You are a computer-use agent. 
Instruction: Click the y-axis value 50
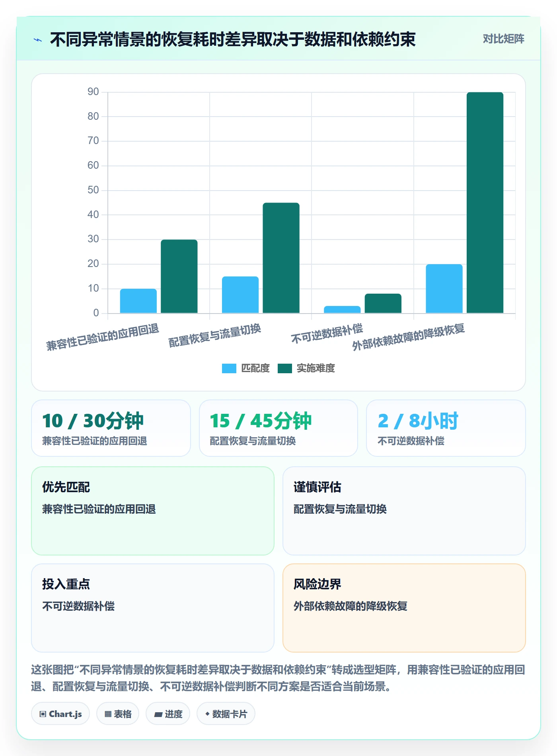[x=93, y=190]
